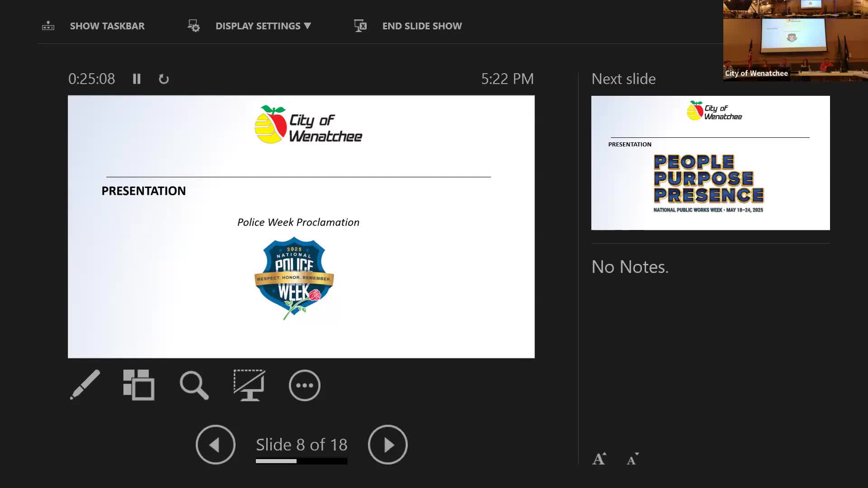Image resolution: width=868 pixels, height=488 pixels.
Task: Open more slide show options menu
Action: [305, 385]
